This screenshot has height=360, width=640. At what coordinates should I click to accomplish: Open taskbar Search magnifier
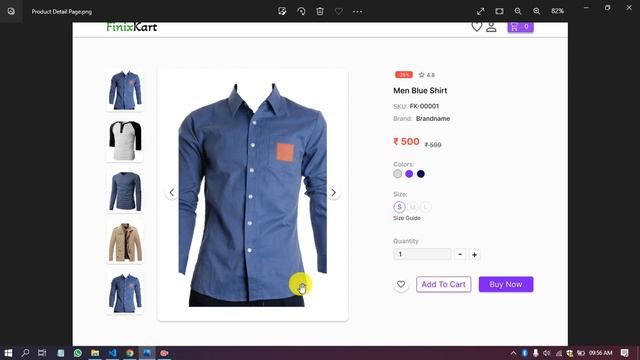25,353
